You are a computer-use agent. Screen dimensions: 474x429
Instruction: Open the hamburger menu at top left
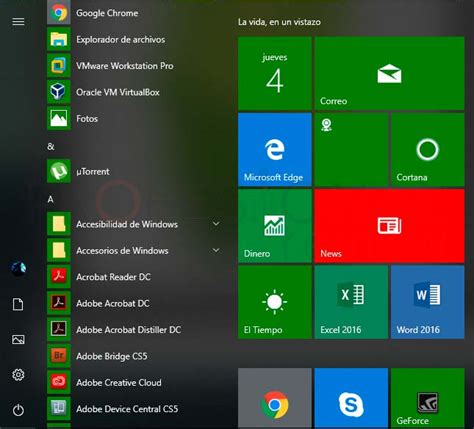pos(18,22)
